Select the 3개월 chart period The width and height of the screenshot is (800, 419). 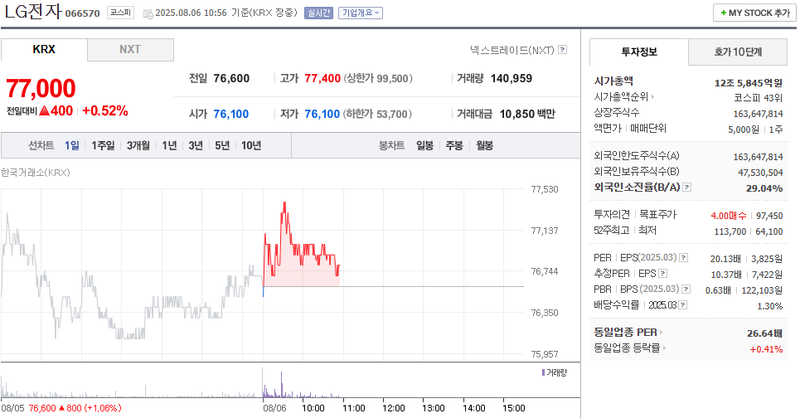[138, 145]
